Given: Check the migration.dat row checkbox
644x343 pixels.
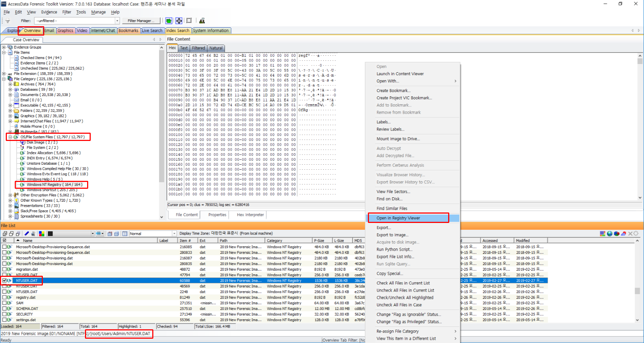Looking at the screenshot, I should coord(4,269).
